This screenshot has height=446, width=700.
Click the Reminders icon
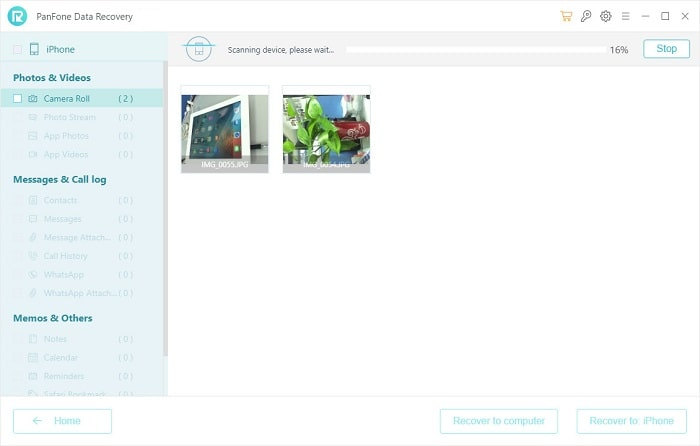[x=33, y=376]
